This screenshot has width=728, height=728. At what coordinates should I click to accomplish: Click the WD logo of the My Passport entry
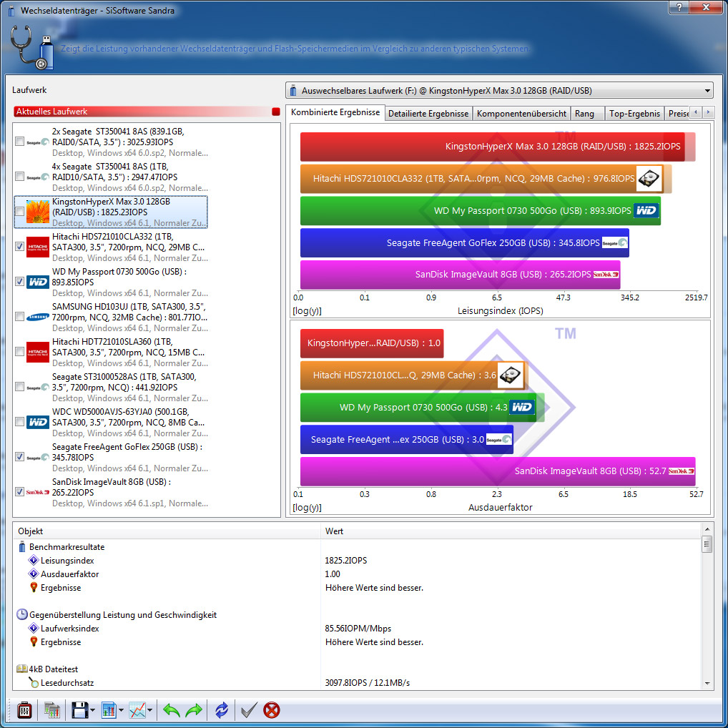tap(38, 282)
